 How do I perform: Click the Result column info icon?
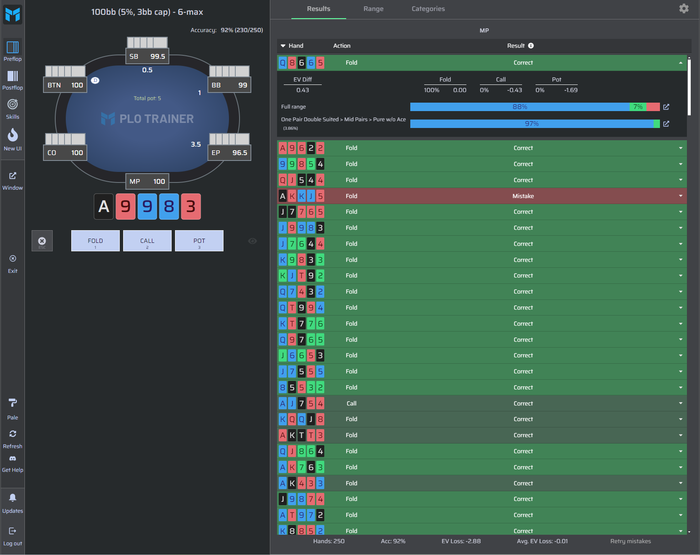point(531,46)
